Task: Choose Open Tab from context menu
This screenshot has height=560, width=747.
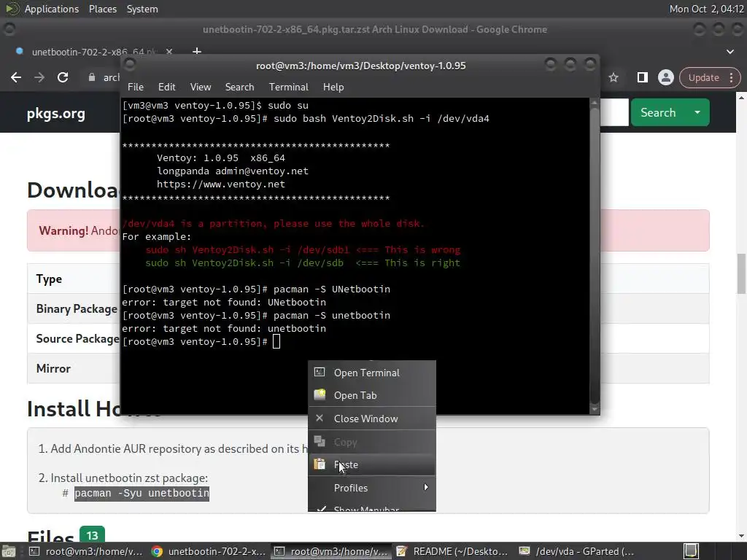Action: [x=372, y=395]
